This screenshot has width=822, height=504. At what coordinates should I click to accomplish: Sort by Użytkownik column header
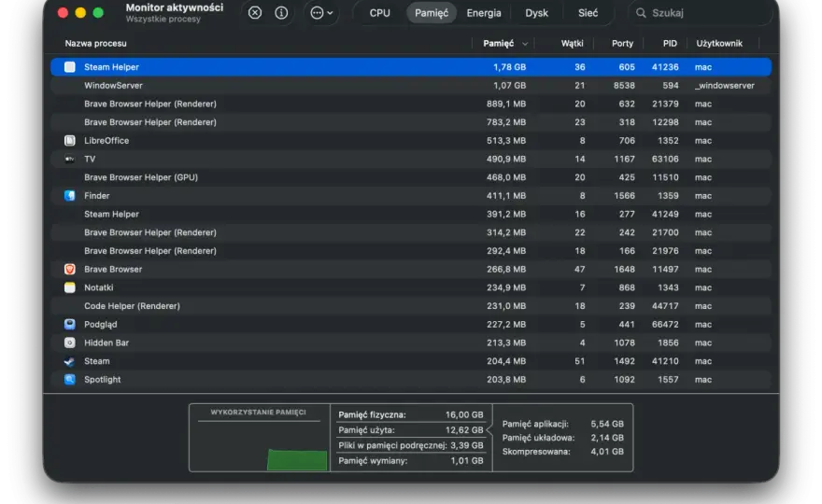[718, 44]
